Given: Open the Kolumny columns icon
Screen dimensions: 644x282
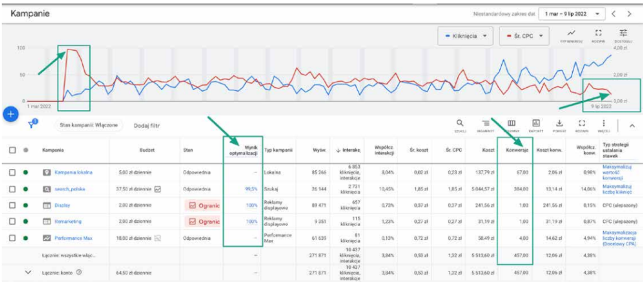Looking at the screenshot, I should pyautogui.click(x=511, y=124).
